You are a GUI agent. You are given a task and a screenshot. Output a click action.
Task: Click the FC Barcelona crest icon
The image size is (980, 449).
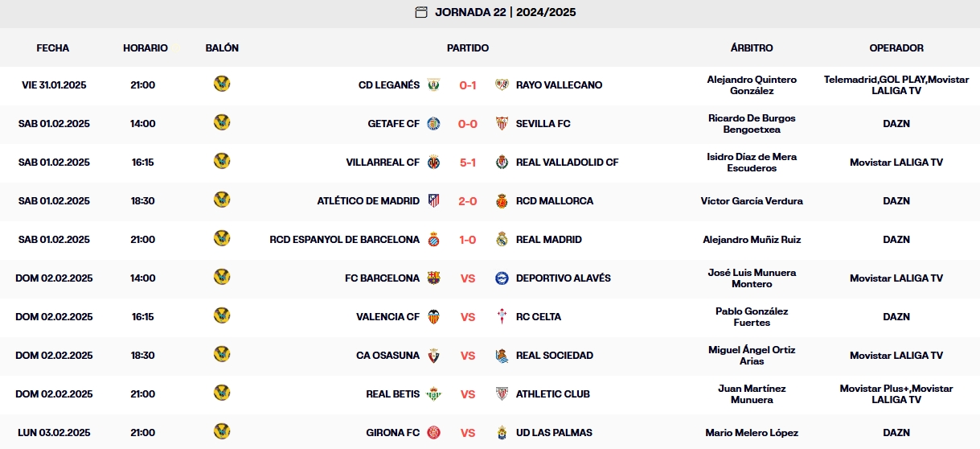433,278
